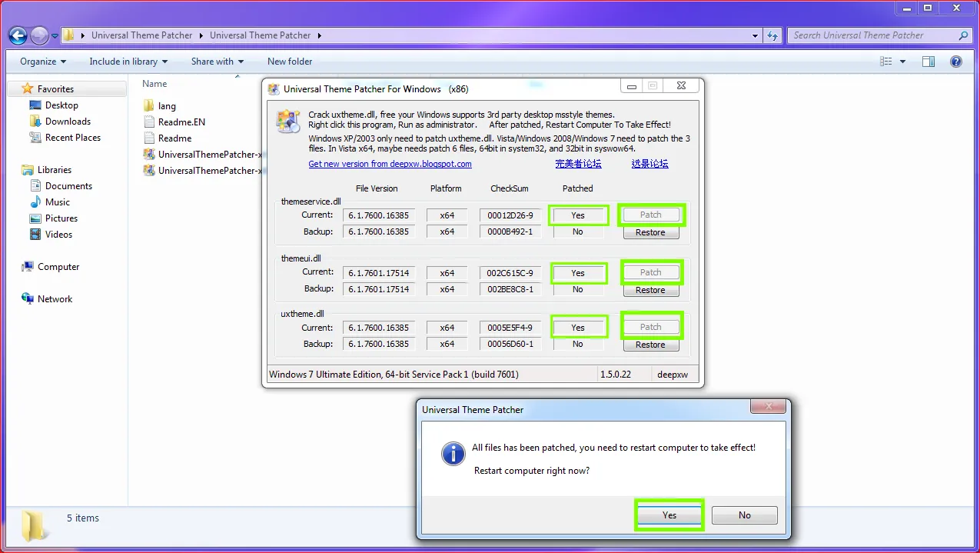Open Explorer help icon
The height and width of the screenshot is (553, 980).
click(x=956, y=62)
